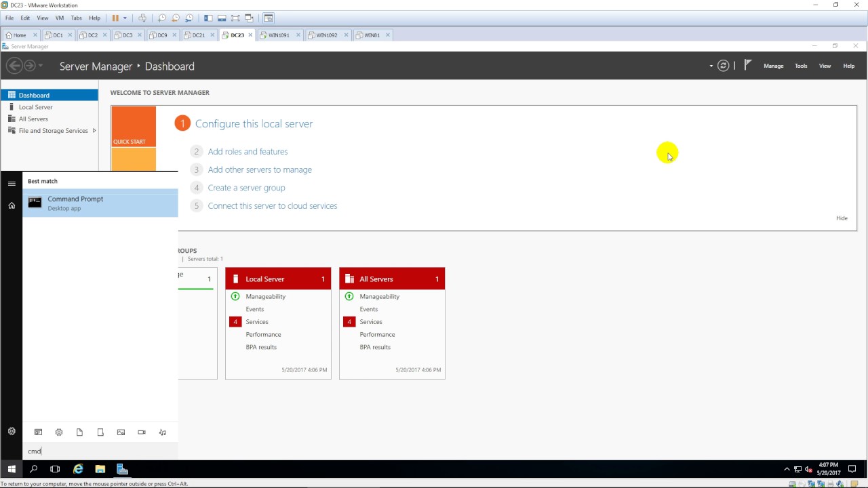Image resolution: width=868 pixels, height=488 pixels.
Task: Select All Servers in the left pane
Action: (50, 119)
